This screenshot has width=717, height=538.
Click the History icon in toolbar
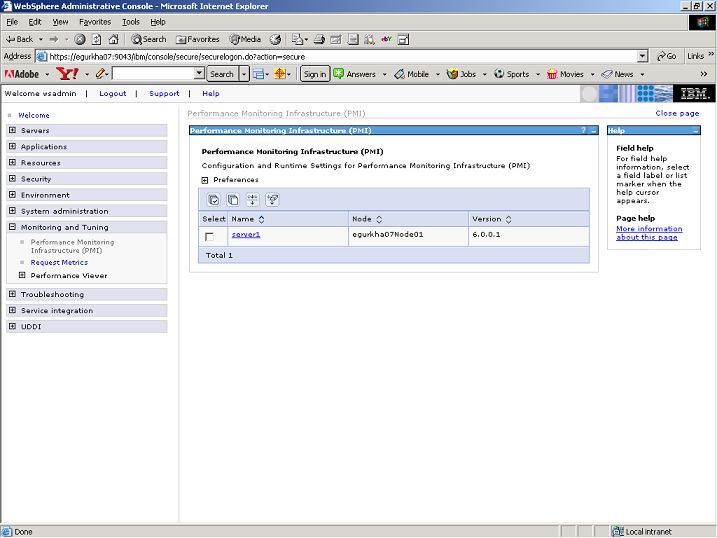click(x=275, y=39)
